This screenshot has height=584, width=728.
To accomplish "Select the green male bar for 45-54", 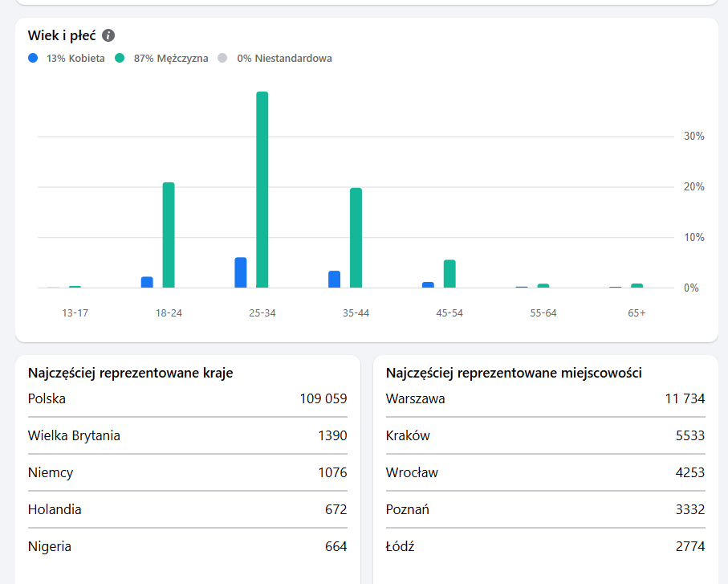I will tap(449, 274).
